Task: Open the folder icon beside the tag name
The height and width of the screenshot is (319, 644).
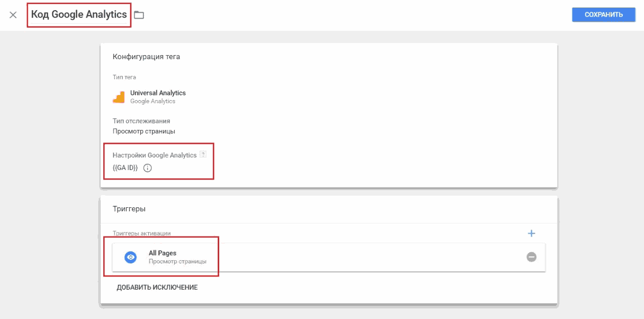Action: point(139,15)
